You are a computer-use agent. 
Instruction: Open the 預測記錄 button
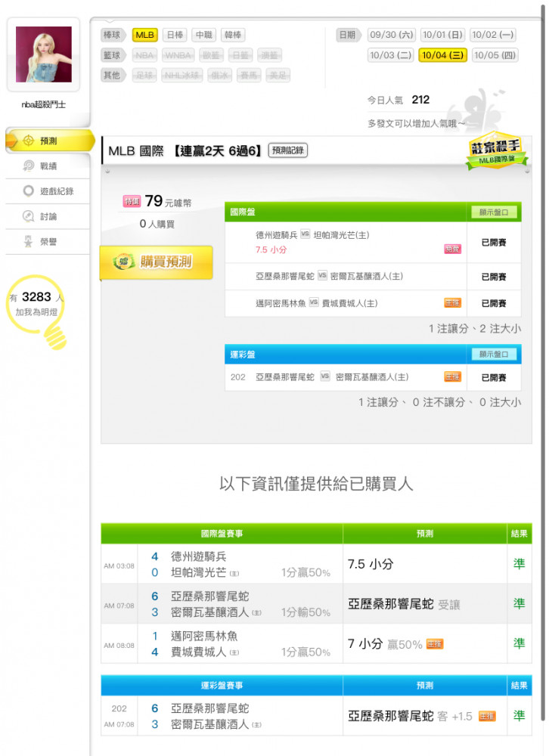(x=287, y=150)
